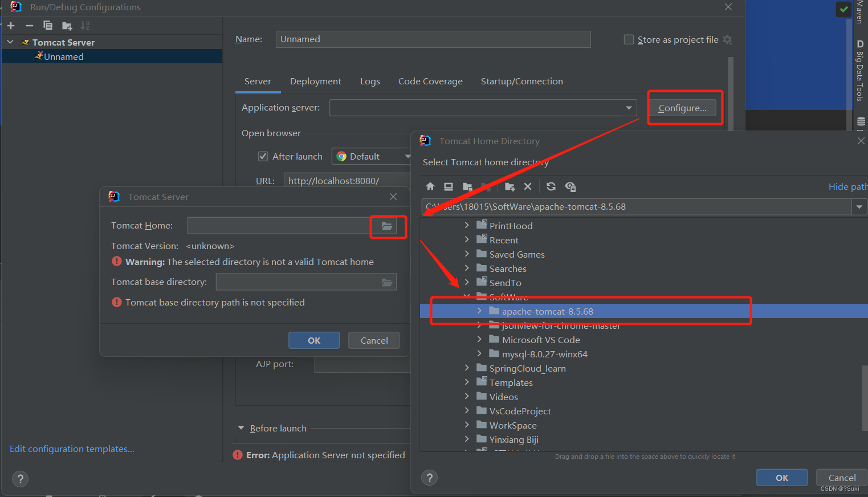Open settings gear beside Store as project file

pyautogui.click(x=727, y=39)
